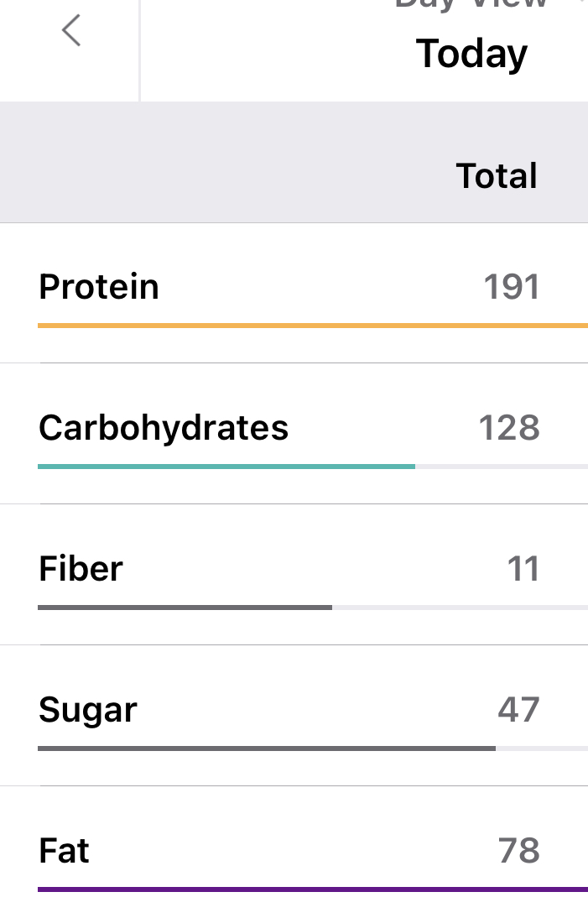Open the Fat nutrient label
Image resolution: width=588 pixels, height=918 pixels.
(64, 851)
